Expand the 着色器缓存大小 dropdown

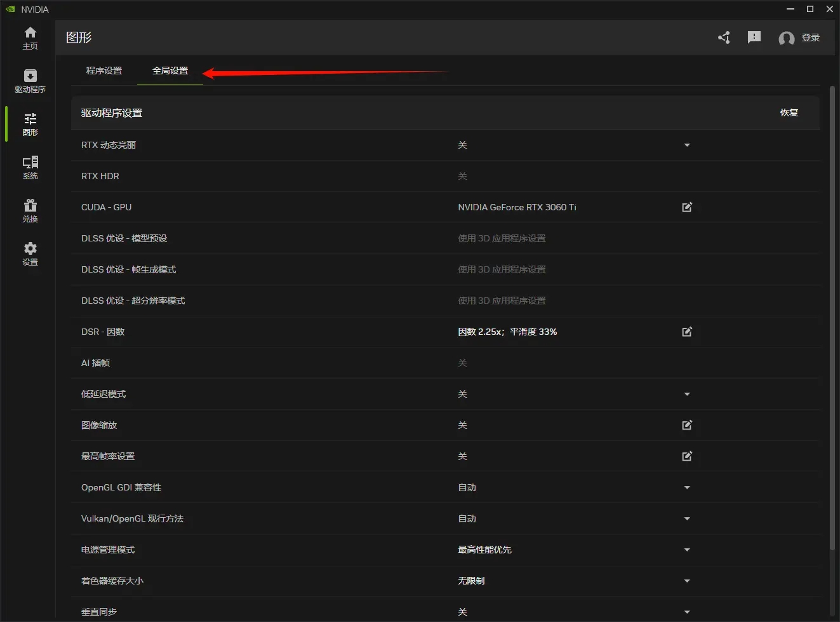[x=687, y=581]
